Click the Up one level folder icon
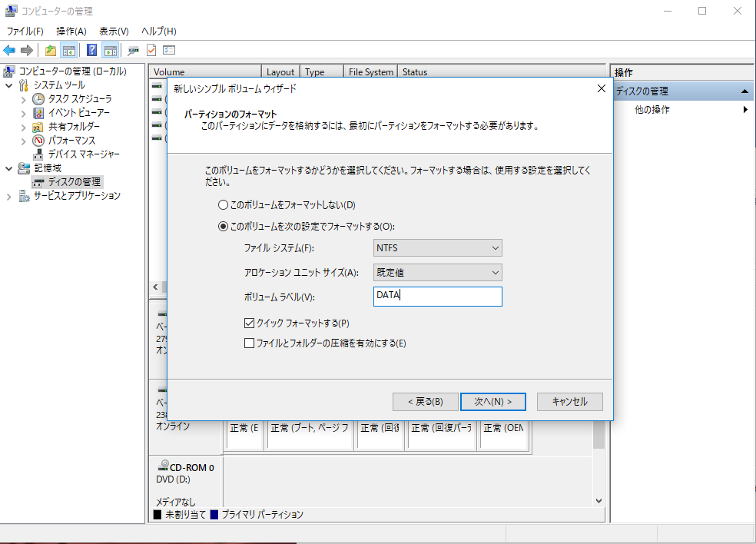756x544 pixels. tap(51, 50)
